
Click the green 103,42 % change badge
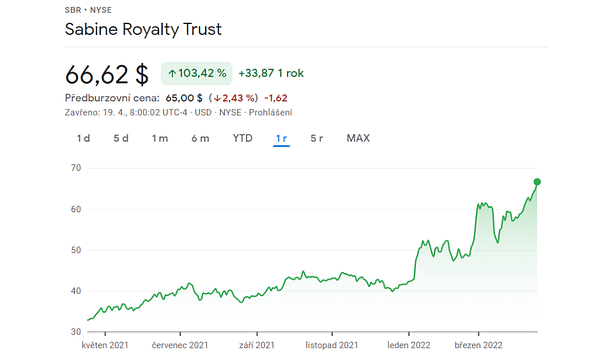click(x=197, y=73)
